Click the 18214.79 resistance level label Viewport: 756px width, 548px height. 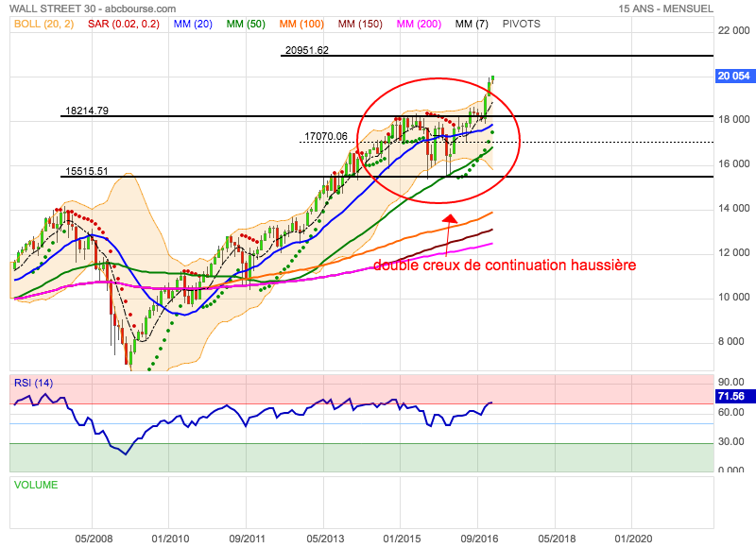pyautogui.click(x=87, y=111)
